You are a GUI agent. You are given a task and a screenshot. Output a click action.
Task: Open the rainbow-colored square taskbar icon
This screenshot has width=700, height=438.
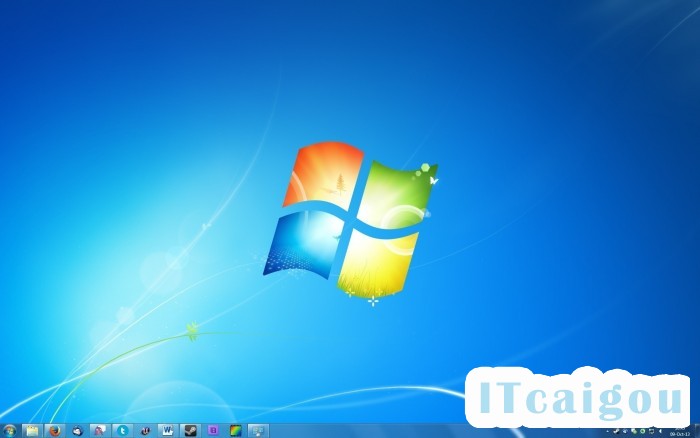click(x=236, y=431)
